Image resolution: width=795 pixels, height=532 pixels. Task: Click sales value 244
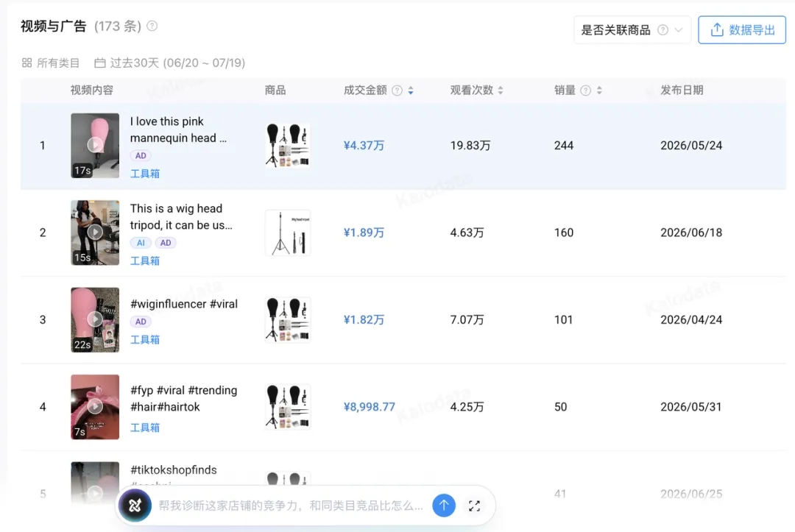click(x=564, y=146)
